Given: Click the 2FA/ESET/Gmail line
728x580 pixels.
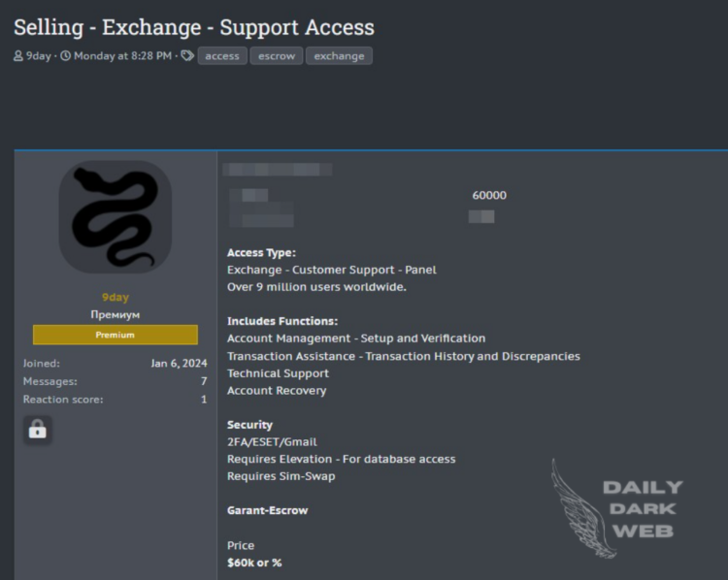Looking at the screenshot, I should pos(272,442).
